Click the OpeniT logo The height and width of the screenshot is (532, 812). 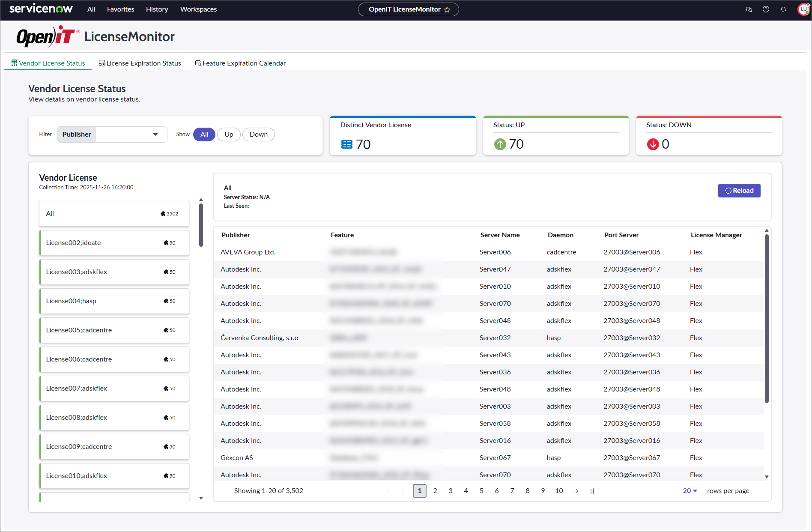[48, 36]
